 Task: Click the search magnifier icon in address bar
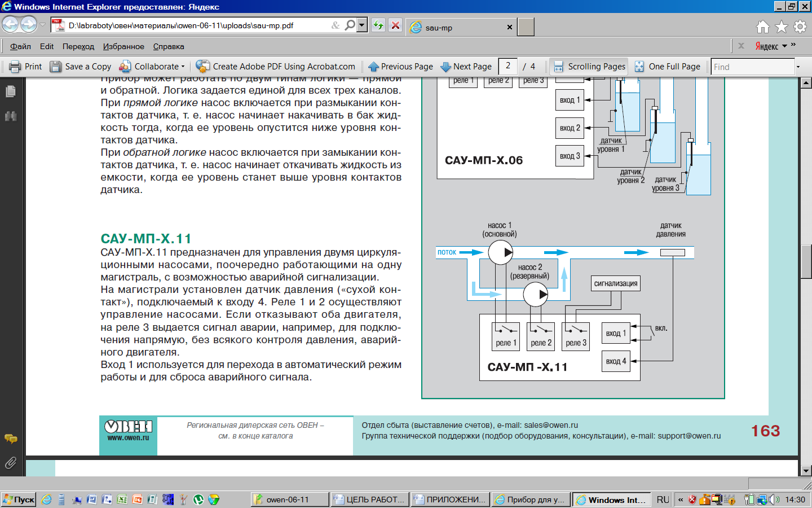350,25
